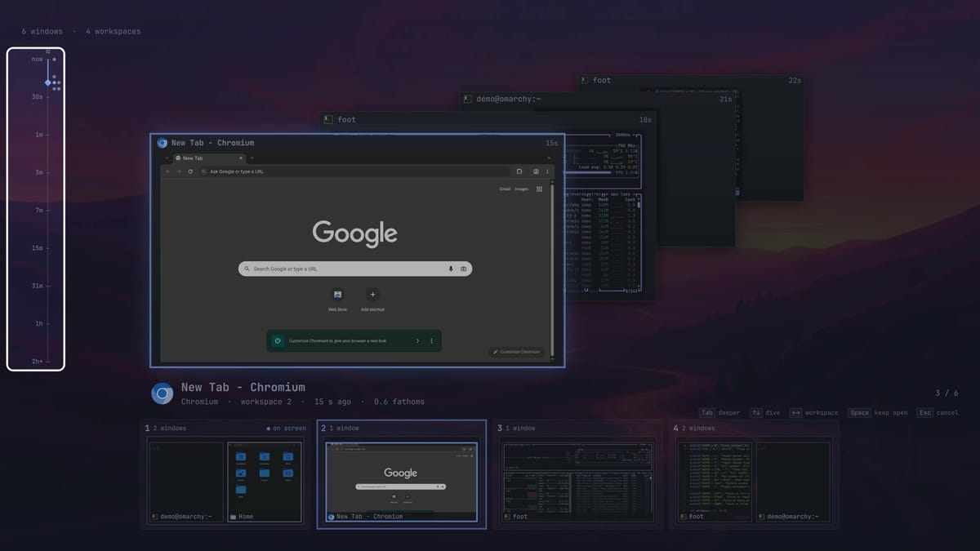The height and width of the screenshot is (551, 980).
Task: Click the terminal icon of the demo@omarchy 21s card
Action: (x=467, y=99)
